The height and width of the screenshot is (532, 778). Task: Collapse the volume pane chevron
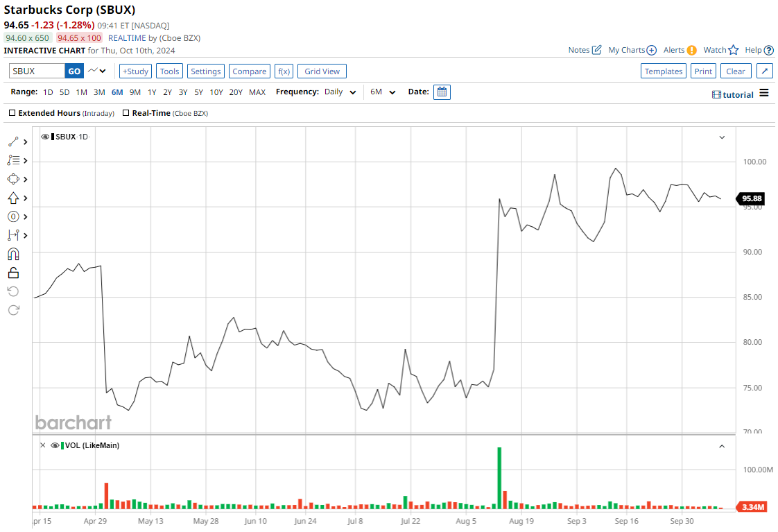tap(722, 446)
